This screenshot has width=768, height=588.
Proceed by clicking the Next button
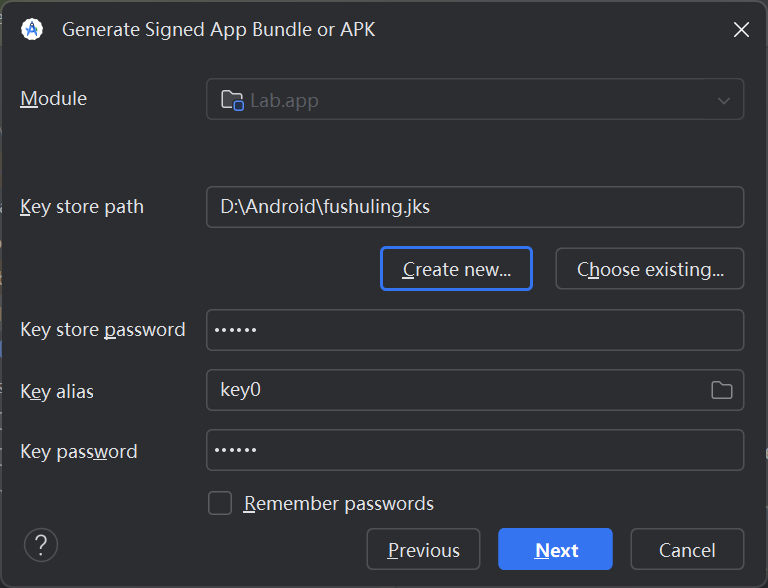pyautogui.click(x=556, y=550)
